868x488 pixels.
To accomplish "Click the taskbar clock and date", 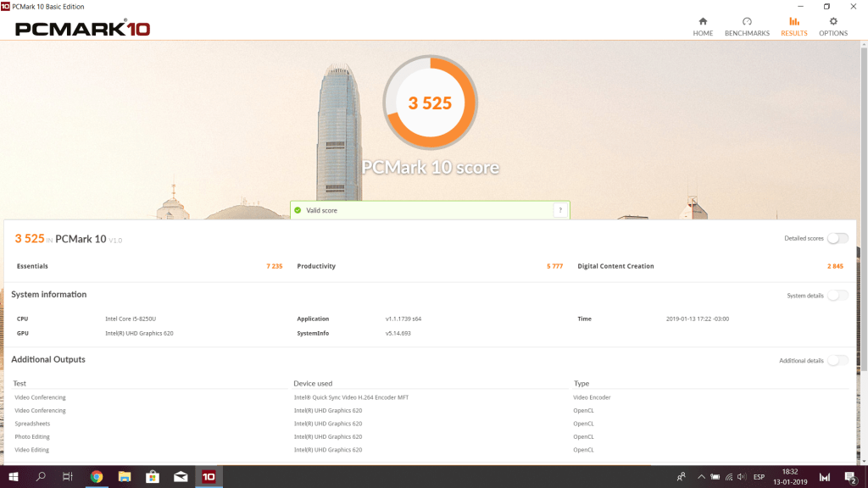I will point(792,477).
